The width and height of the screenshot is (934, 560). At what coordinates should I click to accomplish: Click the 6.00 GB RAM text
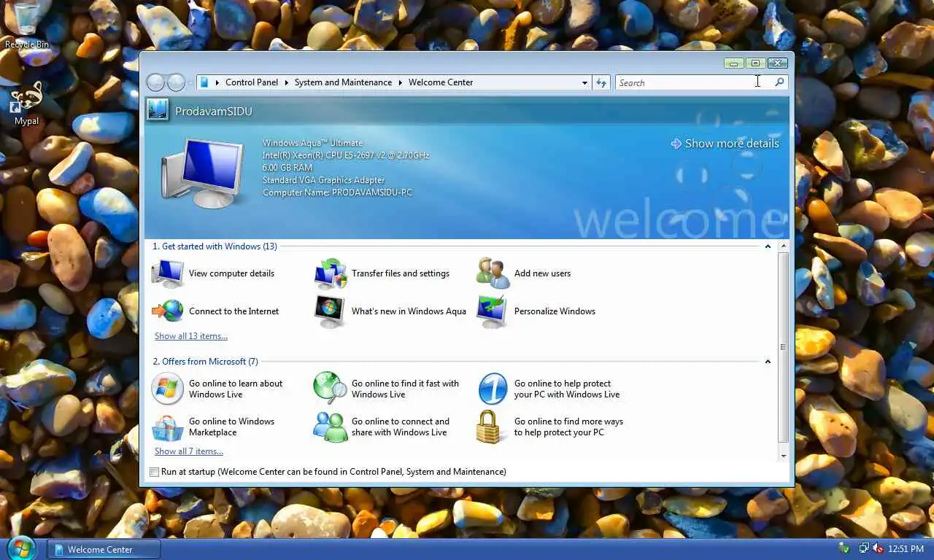287,168
